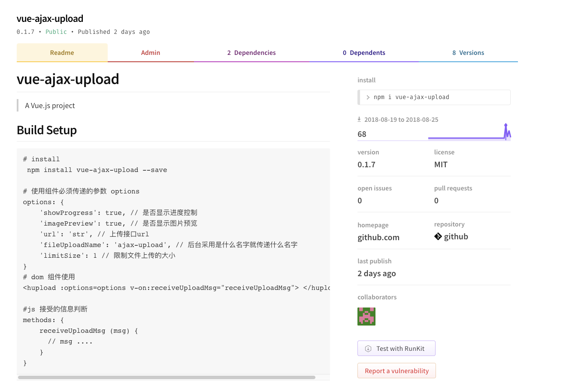This screenshot has width=566, height=392.
Task: Click the RunKit shield icon
Action: pos(368,349)
